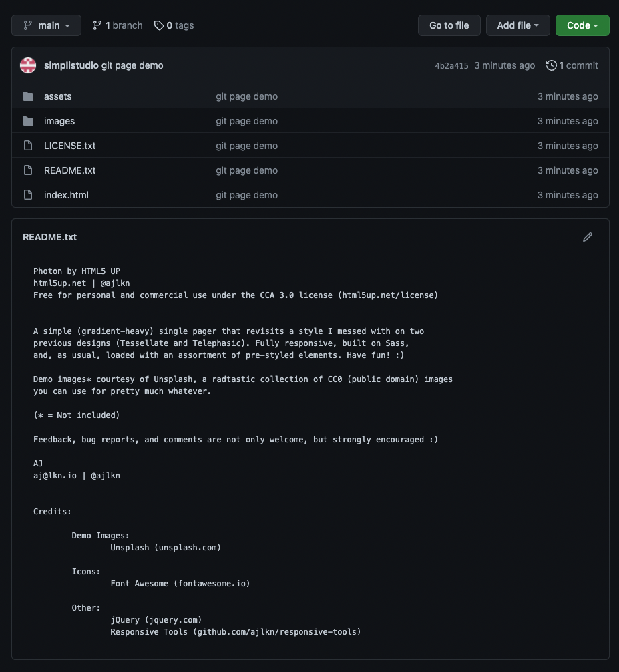Click the Responsive Tools github line

[x=236, y=632]
